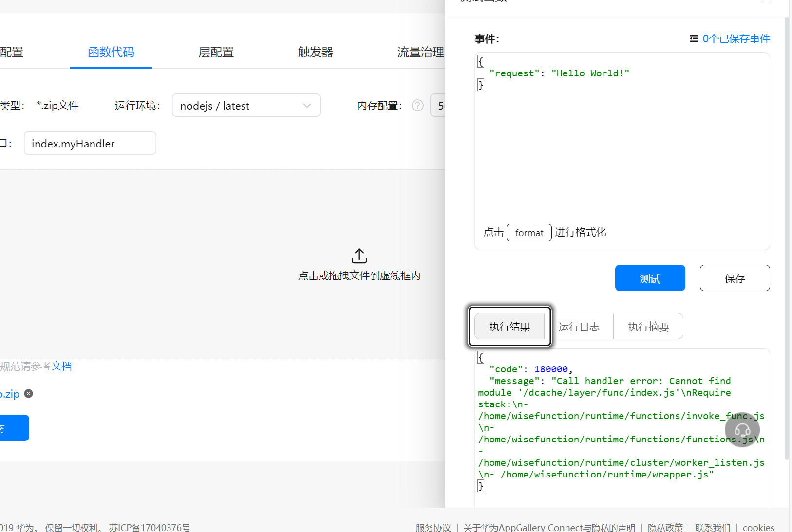Click the 保存 button
This screenshot has height=532, width=792.
click(735, 278)
